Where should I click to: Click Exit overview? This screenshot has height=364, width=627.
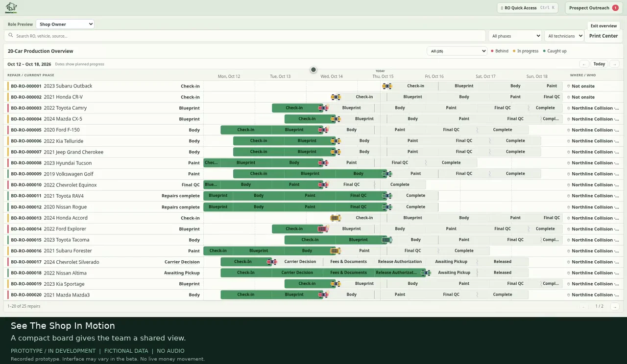click(603, 26)
